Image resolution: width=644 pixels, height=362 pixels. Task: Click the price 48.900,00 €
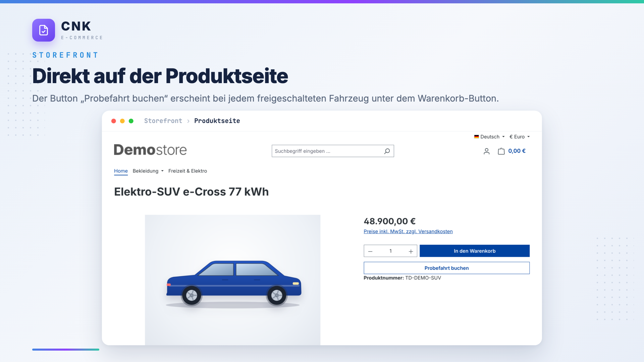click(389, 221)
